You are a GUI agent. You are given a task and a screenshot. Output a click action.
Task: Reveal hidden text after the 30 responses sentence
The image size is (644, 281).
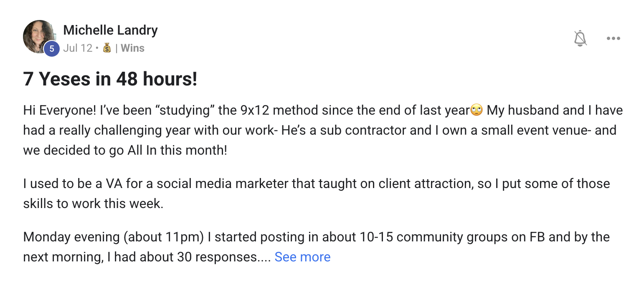pyautogui.click(x=302, y=257)
